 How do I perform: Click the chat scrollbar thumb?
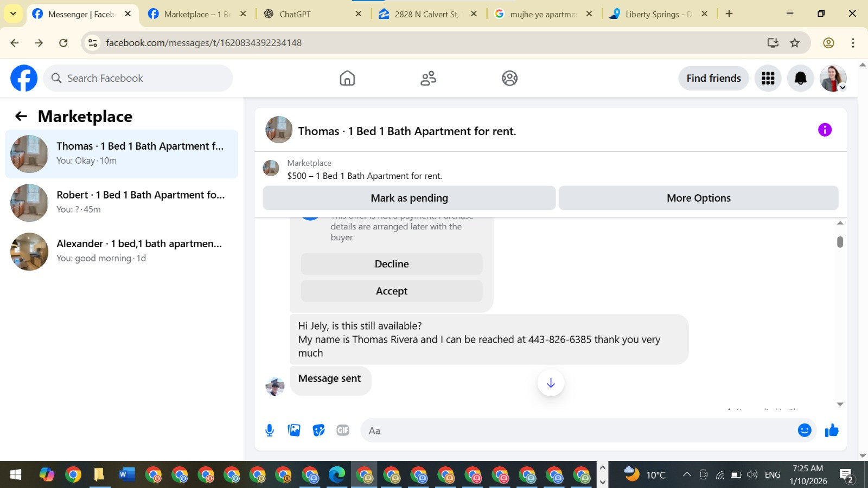pos(840,242)
